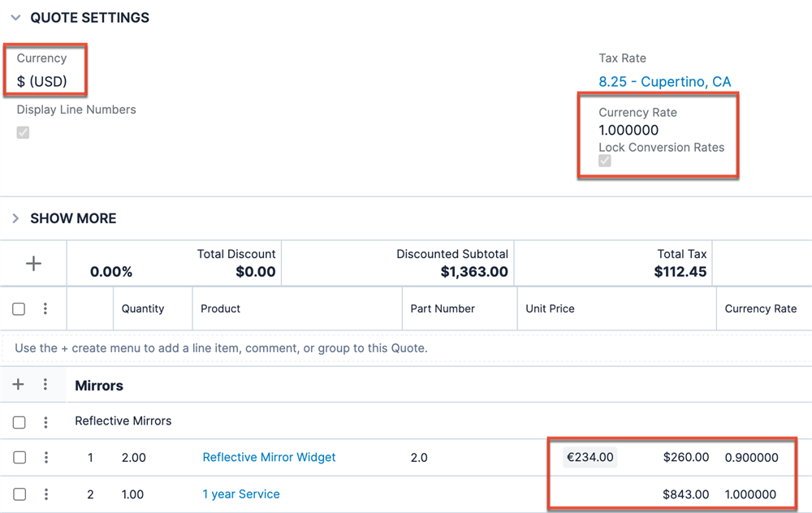The height and width of the screenshot is (513, 812).
Task: Select the 1 year Service row checkbox
Action: 19,494
